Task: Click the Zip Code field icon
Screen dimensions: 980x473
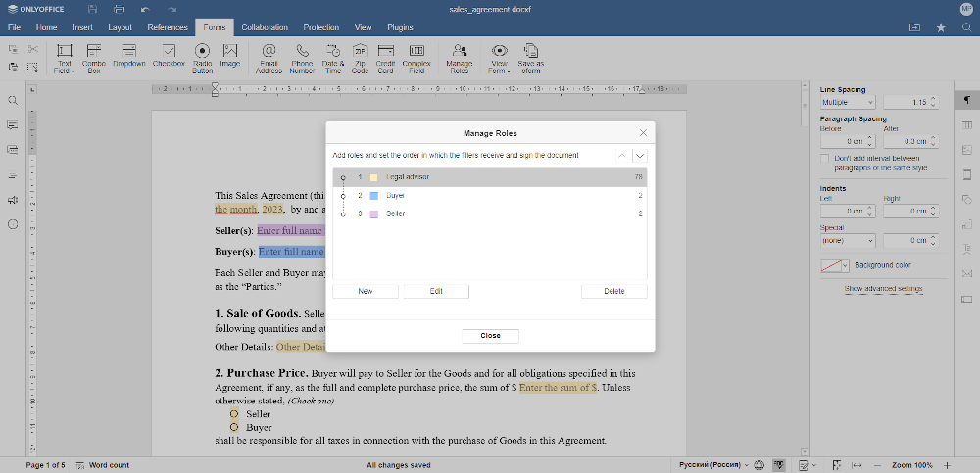Action: [360, 53]
